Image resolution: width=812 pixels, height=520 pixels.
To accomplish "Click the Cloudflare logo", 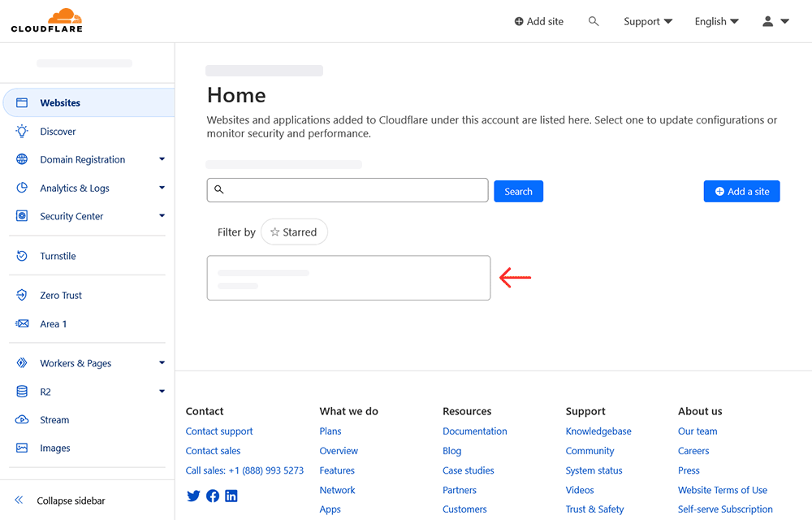I will click(46, 20).
